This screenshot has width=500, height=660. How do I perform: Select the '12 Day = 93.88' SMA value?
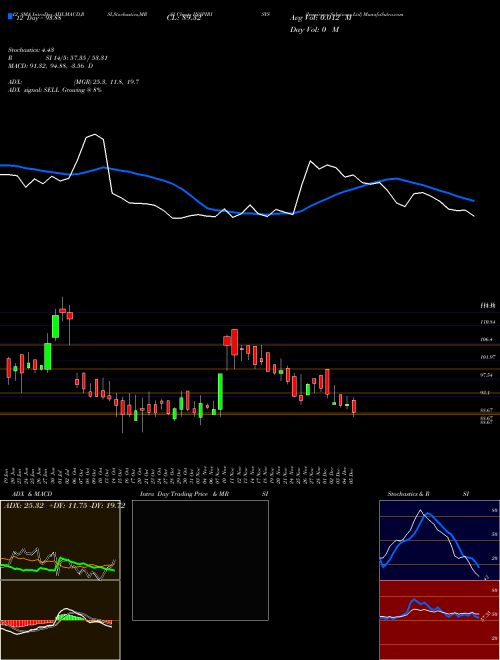tap(38, 18)
